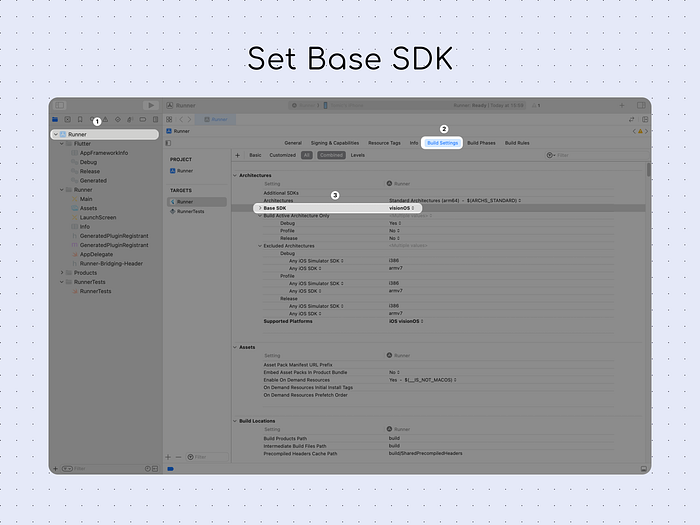The image size is (700, 525).
Task: Add a build setting with plus button
Action: point(238,155)
